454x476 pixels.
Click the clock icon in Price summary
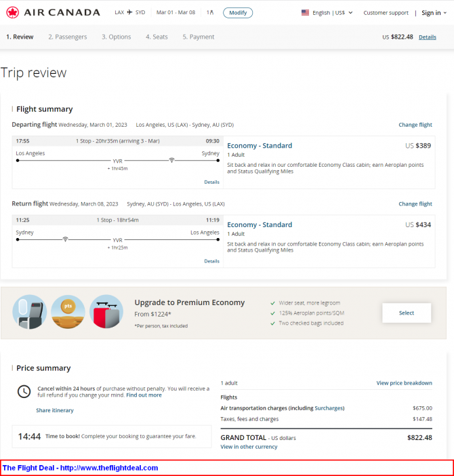coord(24,391)
